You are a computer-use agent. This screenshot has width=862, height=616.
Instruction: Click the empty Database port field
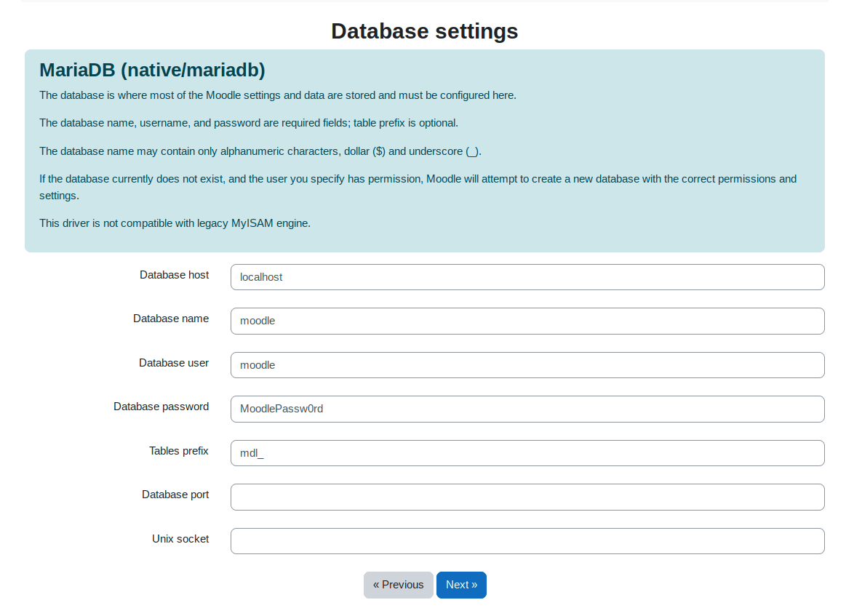[x=527, y=497]
